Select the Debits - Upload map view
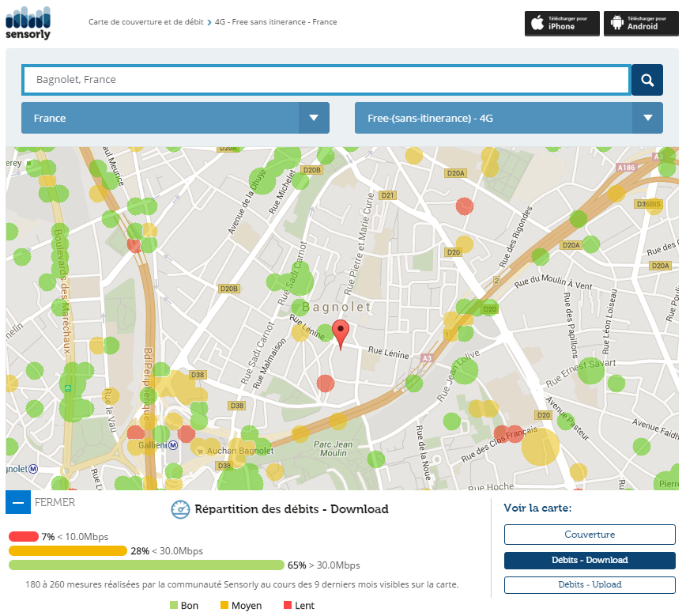 (590, 585)
